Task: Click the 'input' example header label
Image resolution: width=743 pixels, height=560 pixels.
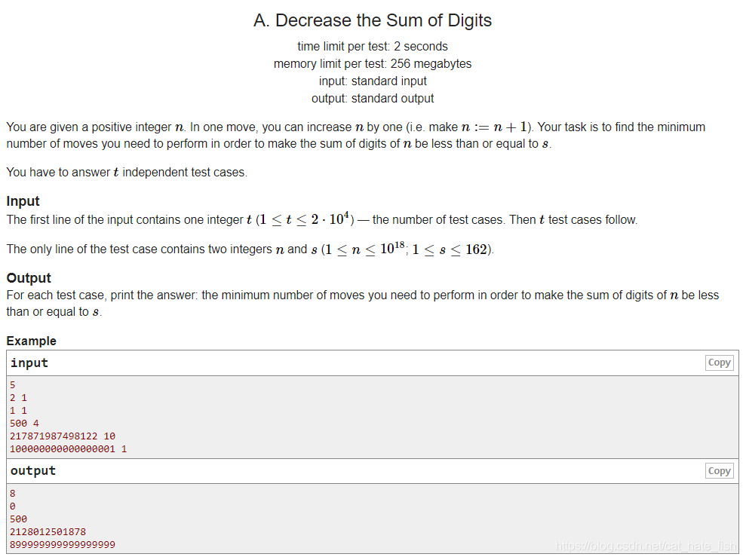Action: [x=29, y=363]
